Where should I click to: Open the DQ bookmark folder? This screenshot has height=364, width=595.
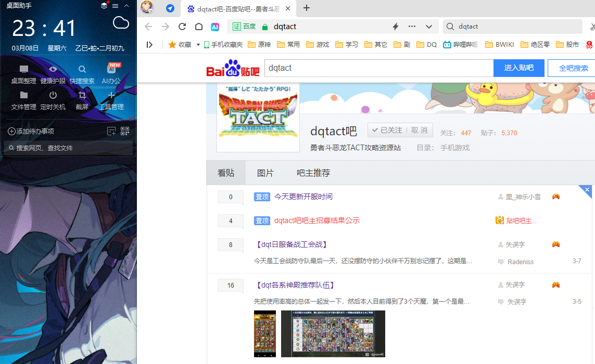(426, 45)
